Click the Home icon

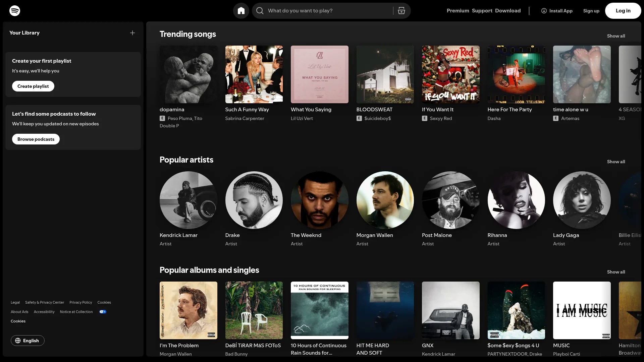pos(241,11)
